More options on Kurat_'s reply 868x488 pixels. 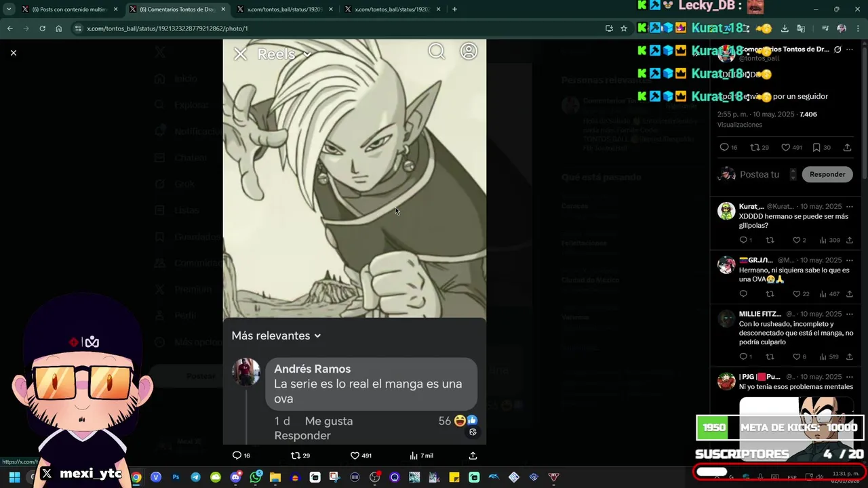(x=849, y=206)
